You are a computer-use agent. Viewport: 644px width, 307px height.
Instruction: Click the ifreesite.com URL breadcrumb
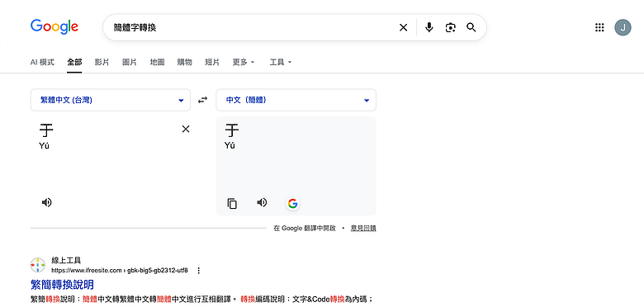pos(120,271)
